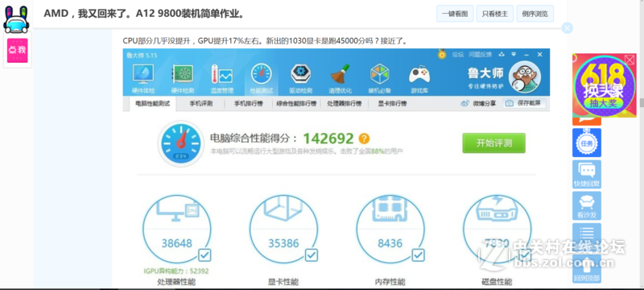Click the 一键看图 button

point(455,14)
